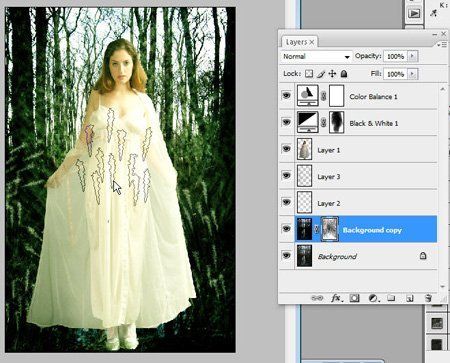Viewport: 450px width, 363px height.
Task: Select the Color Balance 1 layer name
Action: [x=373, y=97]
